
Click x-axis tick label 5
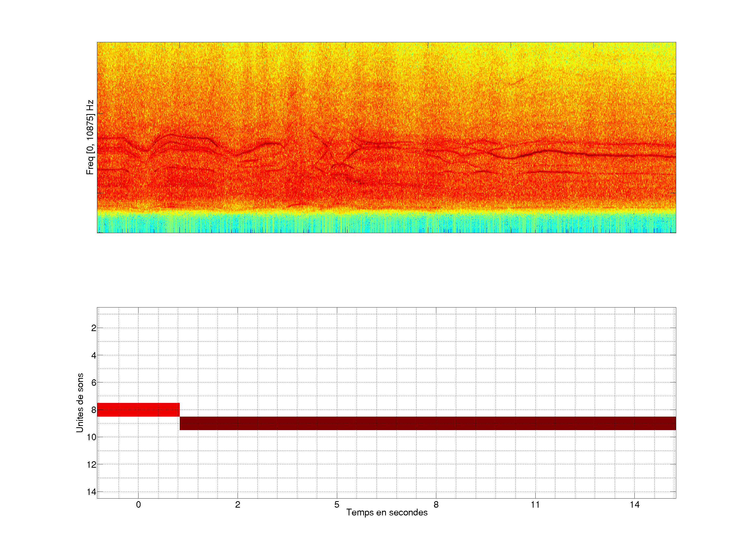(337, 505)
